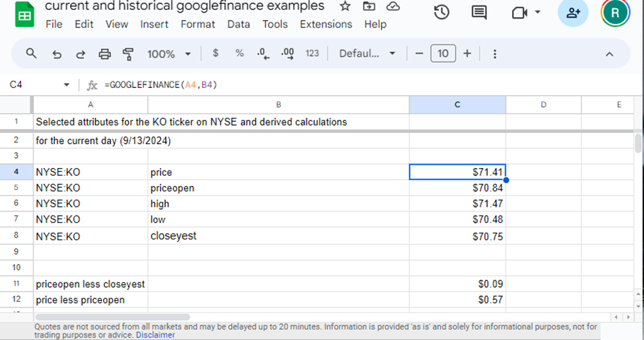Click the scroll right arrow
Image resolution: width=644 pixels, height=340 pixels.
628,317
